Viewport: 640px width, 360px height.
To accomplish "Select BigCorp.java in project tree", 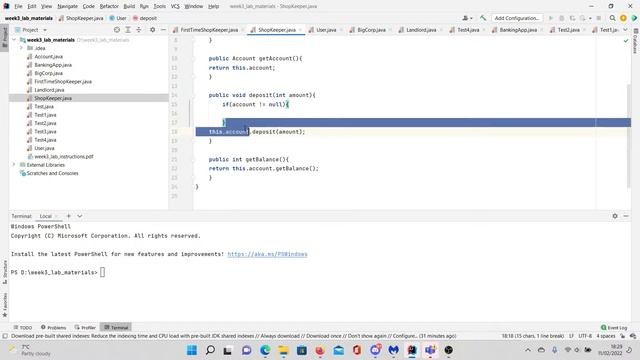I will point(48,73).
